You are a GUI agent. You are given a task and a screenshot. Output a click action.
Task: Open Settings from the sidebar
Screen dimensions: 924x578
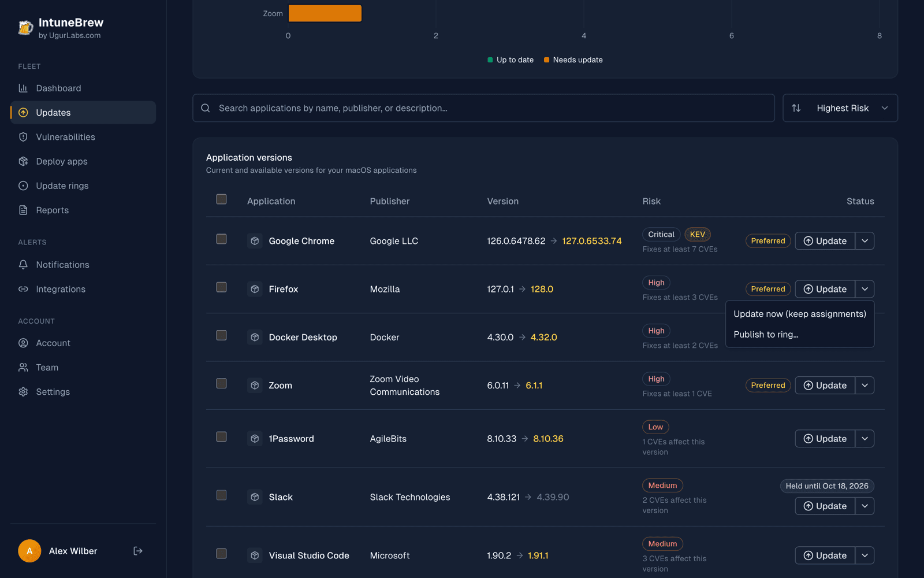pos(83,392)
